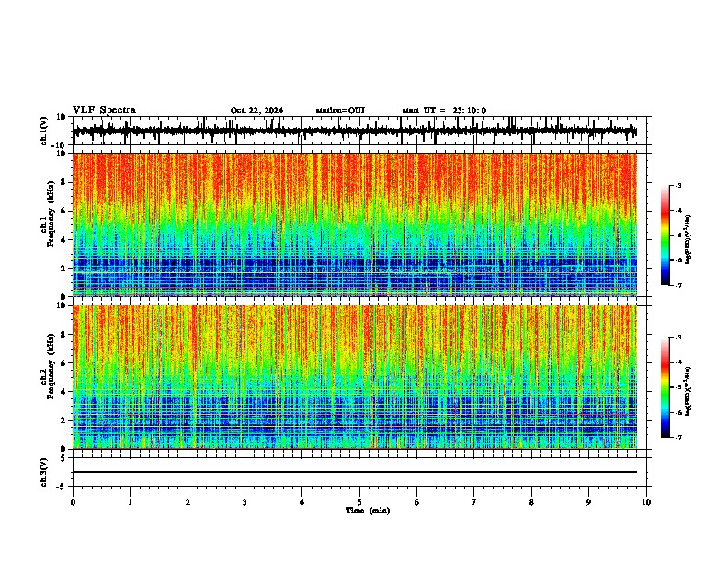This screenshot has width=728, height=563.
Task: Click the ch.1 color scale bar
Action: pyautogui.click(x=665, y=236)
